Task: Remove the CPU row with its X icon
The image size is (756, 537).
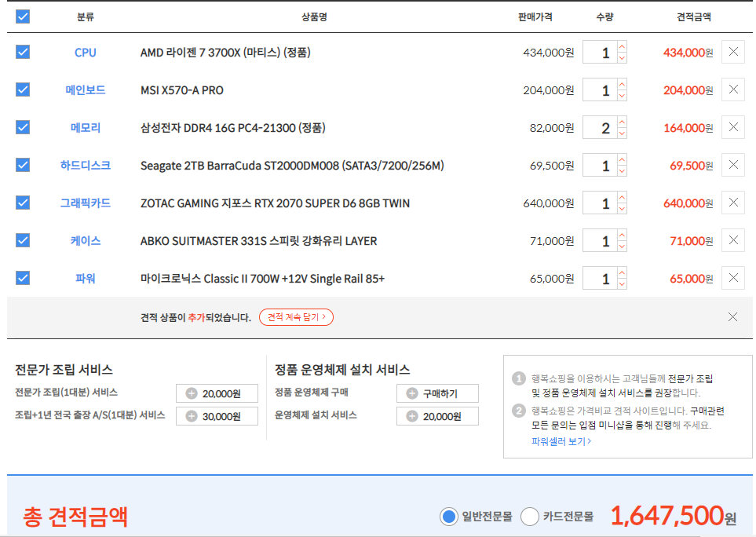Action: (733, 52)
